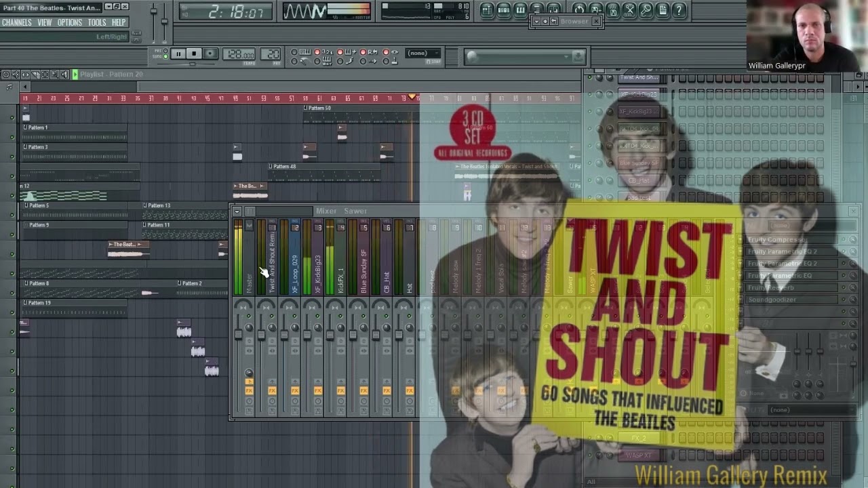
Task: Toggle typing keyboard to piano option
Action: (294, 52)
